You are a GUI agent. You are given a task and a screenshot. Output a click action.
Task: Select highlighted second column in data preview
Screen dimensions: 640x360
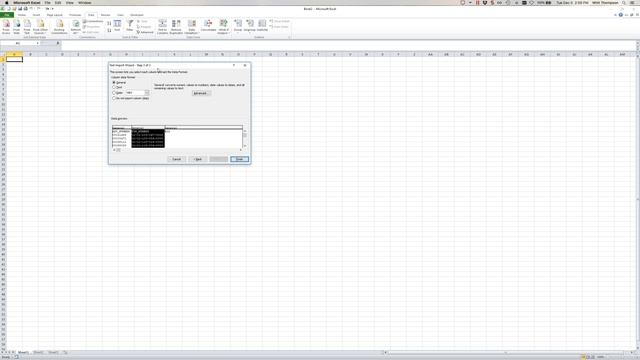148,138
